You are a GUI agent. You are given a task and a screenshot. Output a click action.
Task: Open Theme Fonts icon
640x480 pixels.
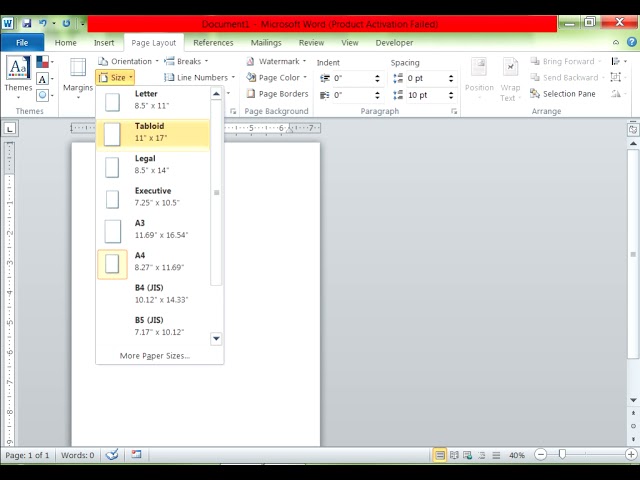42,78
